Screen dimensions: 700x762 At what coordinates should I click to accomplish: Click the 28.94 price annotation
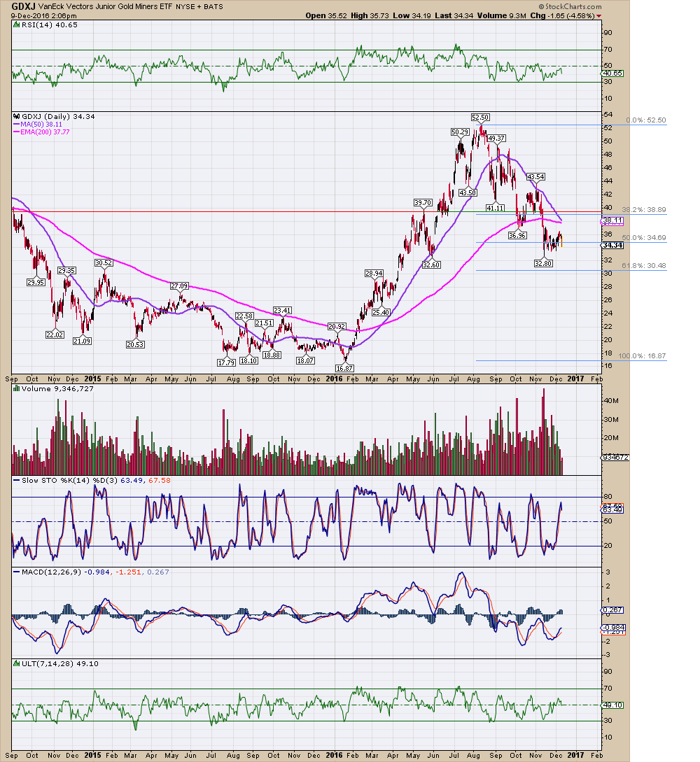(x=374, y=274)
